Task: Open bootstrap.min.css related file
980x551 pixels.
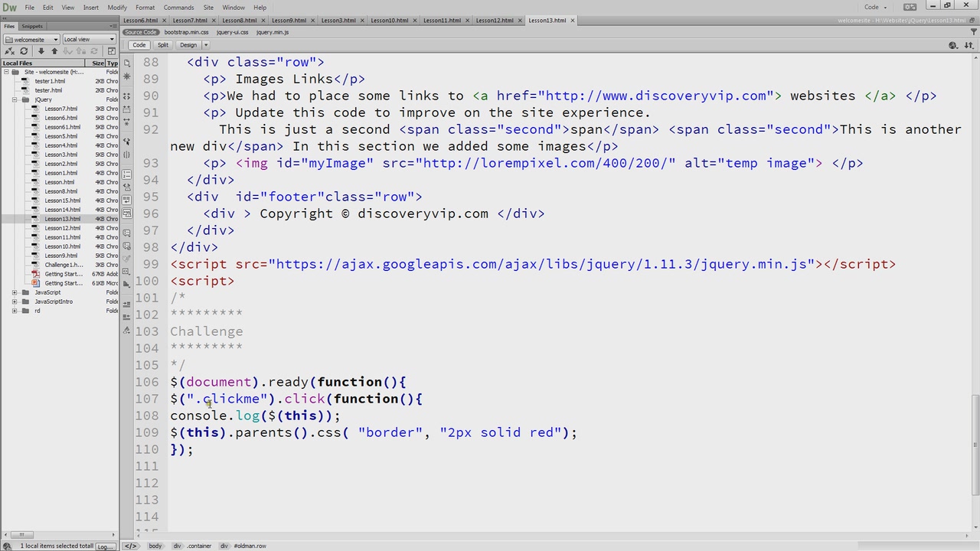Action: pos(186,32)
